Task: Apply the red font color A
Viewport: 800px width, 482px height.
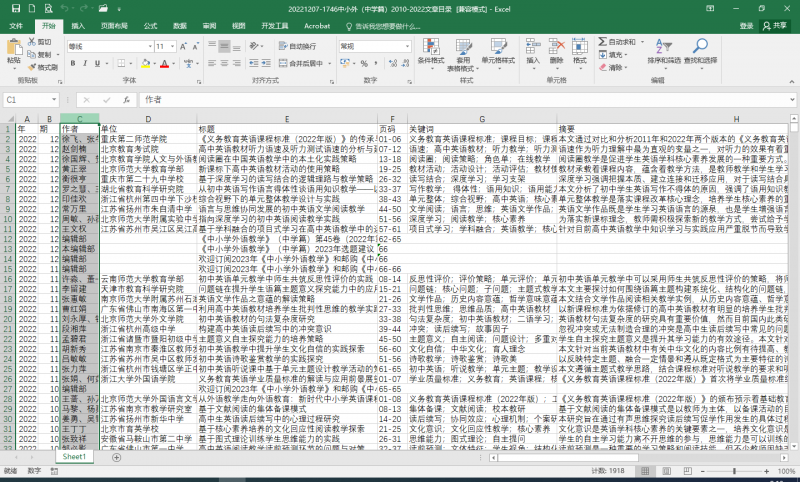Action: [x=164, y=64]
